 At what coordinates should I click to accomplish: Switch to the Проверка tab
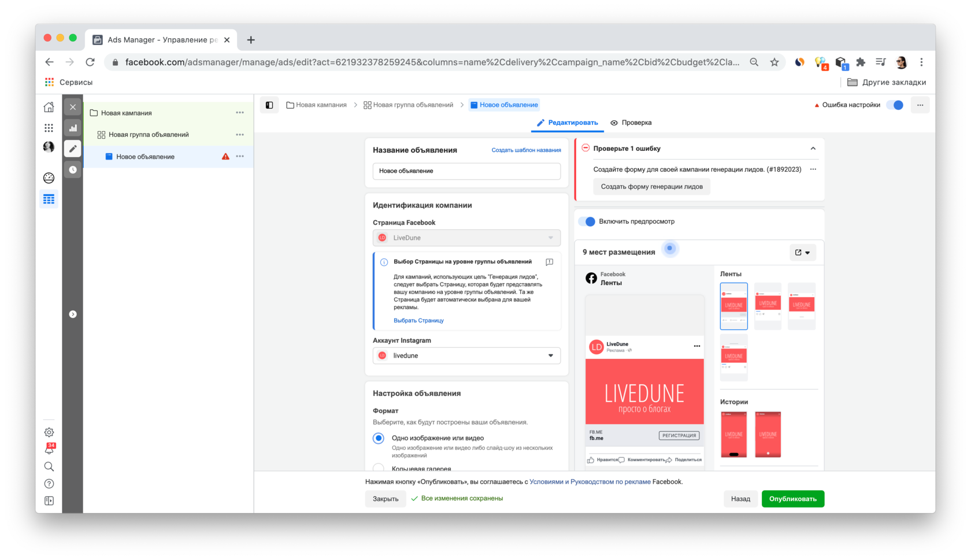point(631,123)
